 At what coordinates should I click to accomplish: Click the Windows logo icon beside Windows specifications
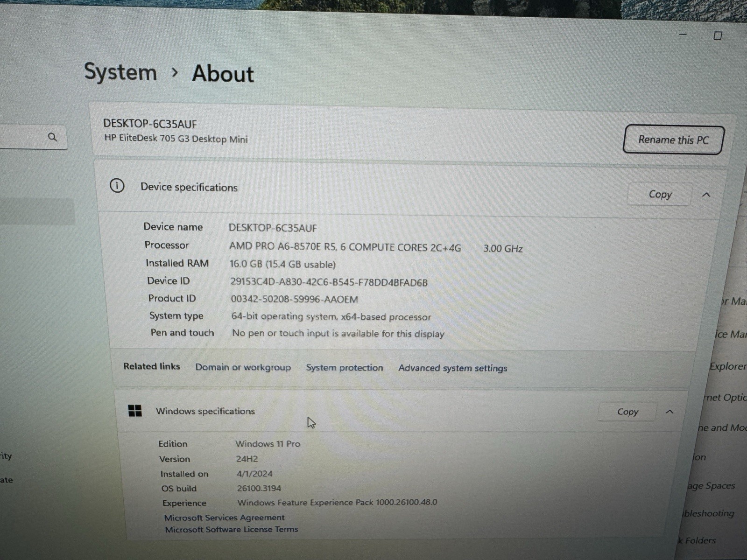(x=135, y=411)
